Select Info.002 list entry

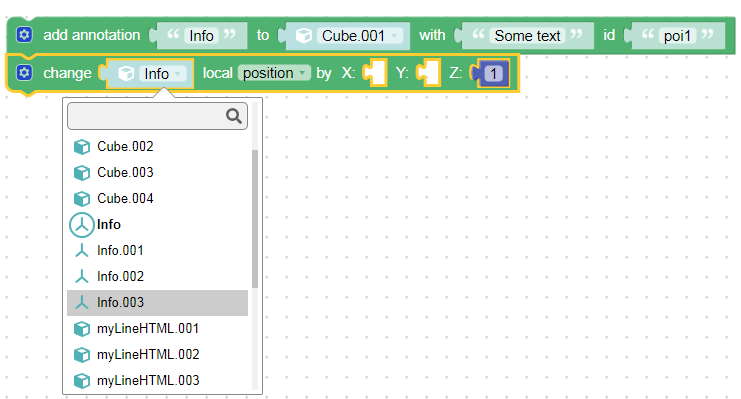(157, 277)
